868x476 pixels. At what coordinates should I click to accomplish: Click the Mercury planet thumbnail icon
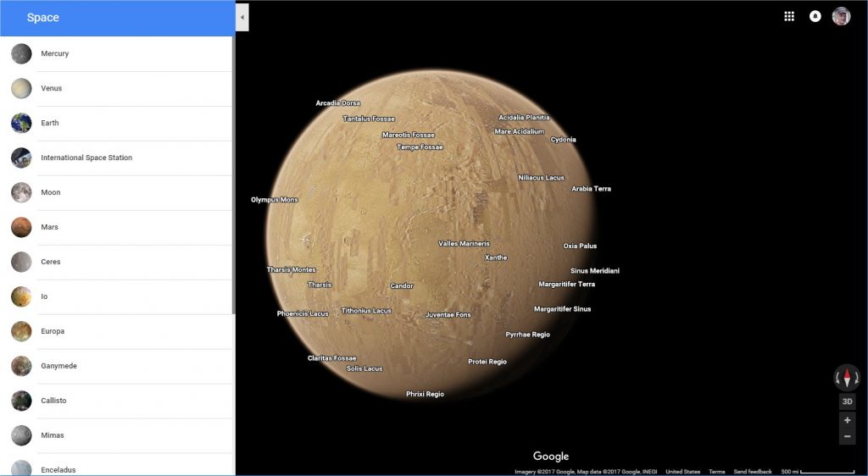pyautogui.click(x=21, y=54)
